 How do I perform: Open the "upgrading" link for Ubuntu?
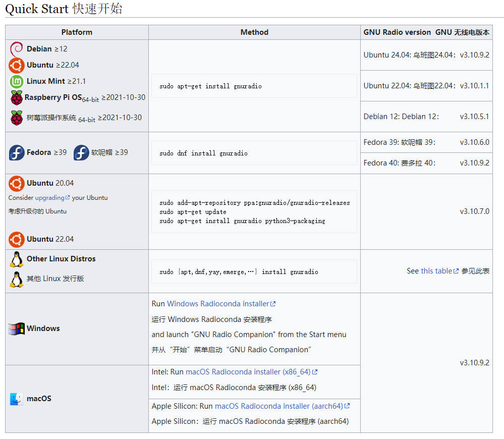[49, 198]
